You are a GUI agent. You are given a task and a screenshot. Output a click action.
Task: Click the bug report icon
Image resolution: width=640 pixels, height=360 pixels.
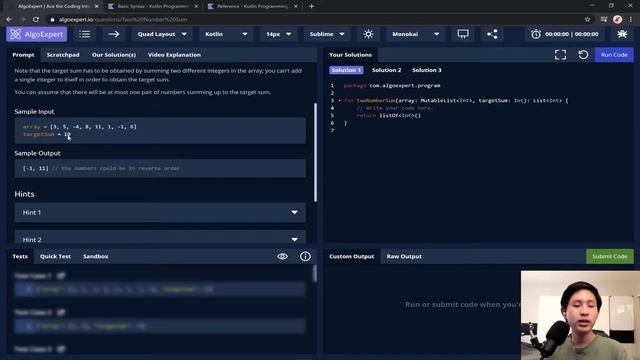coord(622,34)
